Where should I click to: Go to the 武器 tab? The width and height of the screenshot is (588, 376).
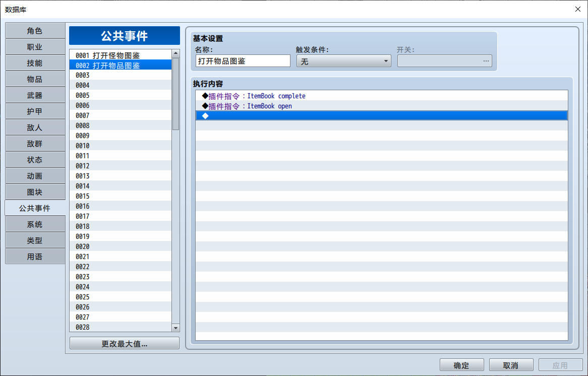pyautogui.click(x=35, y=95)
